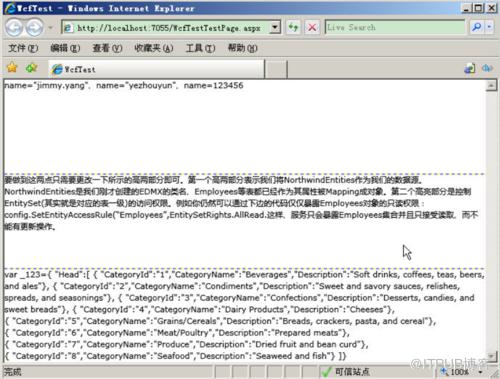Click the "CategoryName":"Meat/Poultry" JSON line
Viewport: 500px width, 379px height.
[x=177, y=333]
